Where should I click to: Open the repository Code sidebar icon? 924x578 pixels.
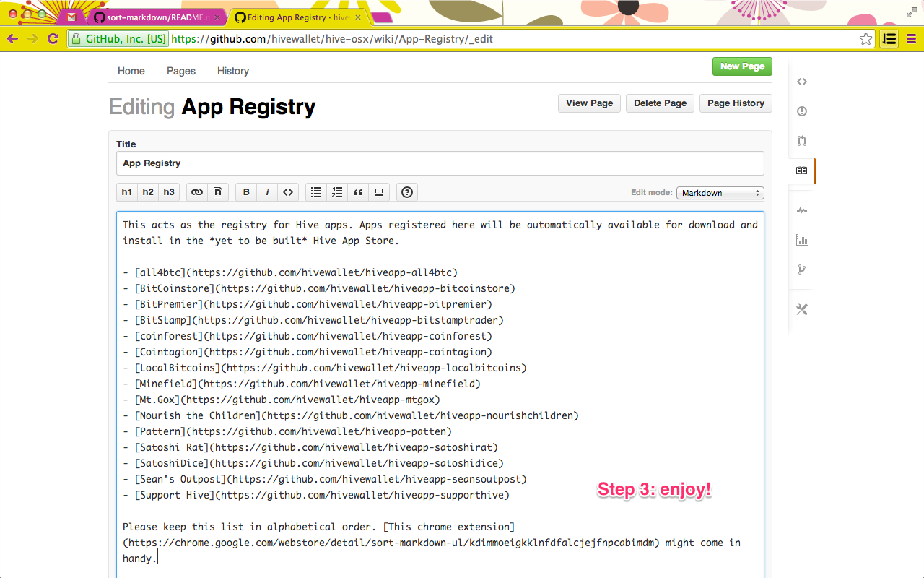point(802,82)
